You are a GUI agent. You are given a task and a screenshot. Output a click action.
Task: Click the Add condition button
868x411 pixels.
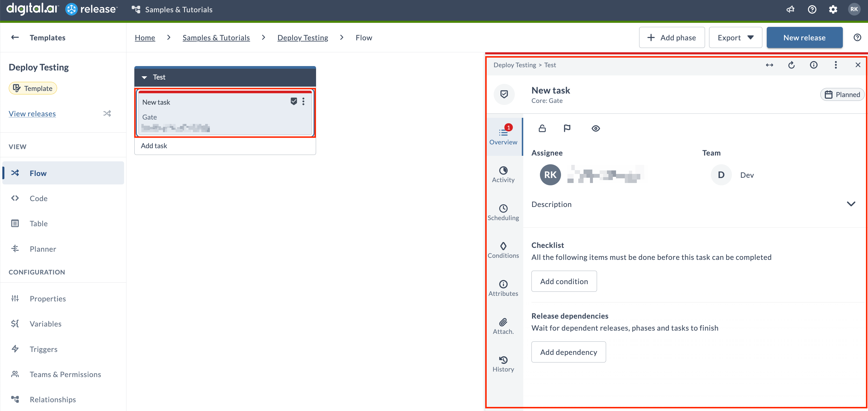pyautogui.click(x=564, y=281)
